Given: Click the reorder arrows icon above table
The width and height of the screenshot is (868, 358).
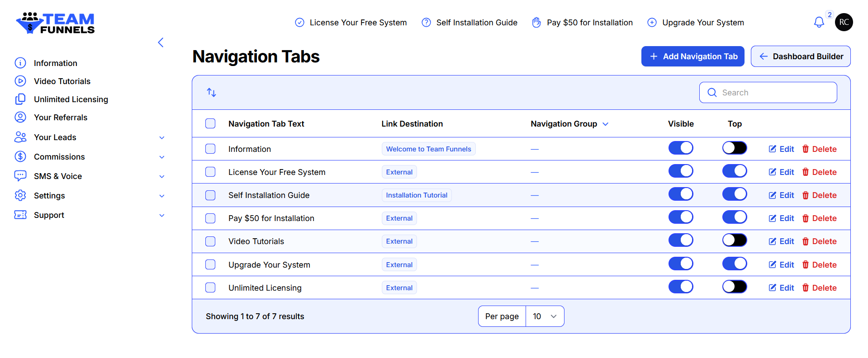Looking at the screenshot, I should point(211,93).
